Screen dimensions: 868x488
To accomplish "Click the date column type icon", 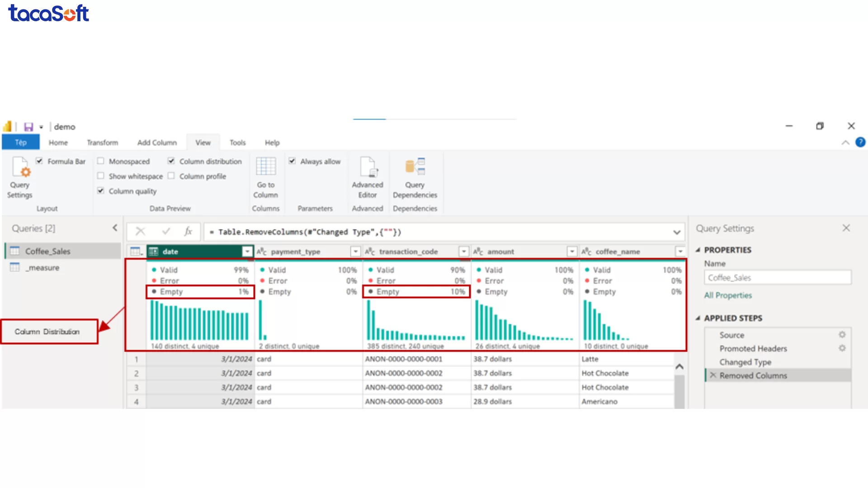I will pos(154,251).
